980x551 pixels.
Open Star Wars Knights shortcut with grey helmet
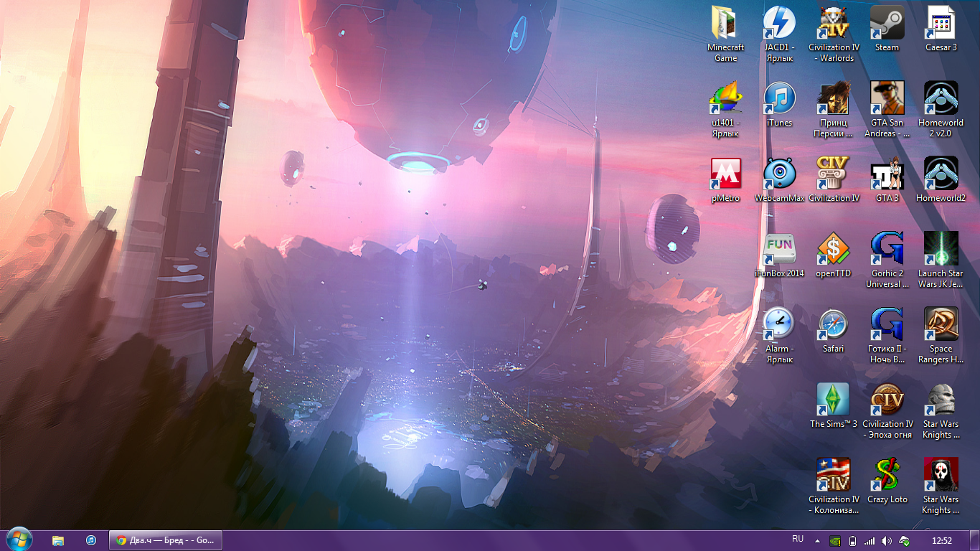click(941, 410)
